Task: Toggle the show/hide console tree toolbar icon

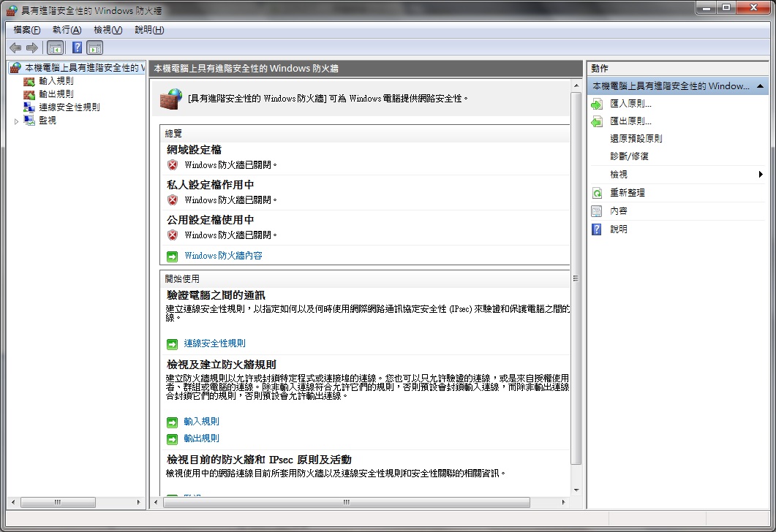Action: pos(56,48)
